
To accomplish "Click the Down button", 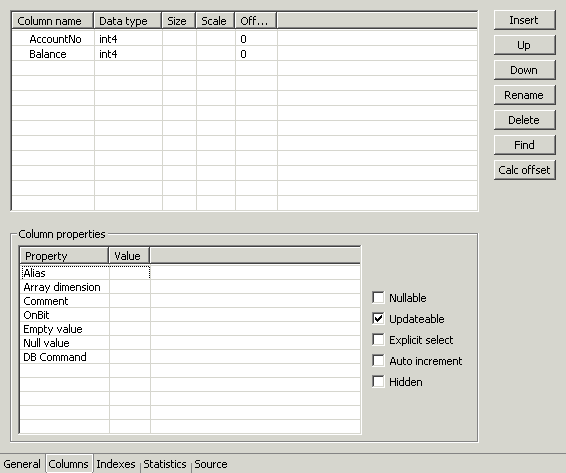I will point(524,70).
